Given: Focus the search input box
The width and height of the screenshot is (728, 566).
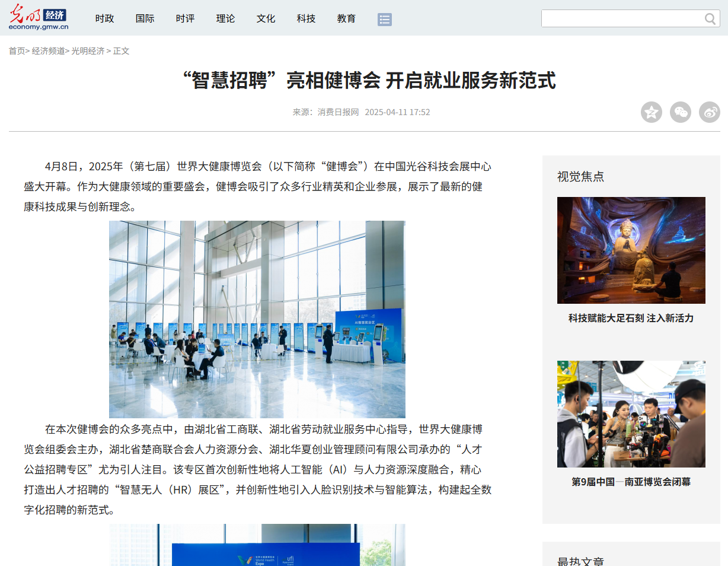Looking at the screenshot, I should click(x=622, y=18).
